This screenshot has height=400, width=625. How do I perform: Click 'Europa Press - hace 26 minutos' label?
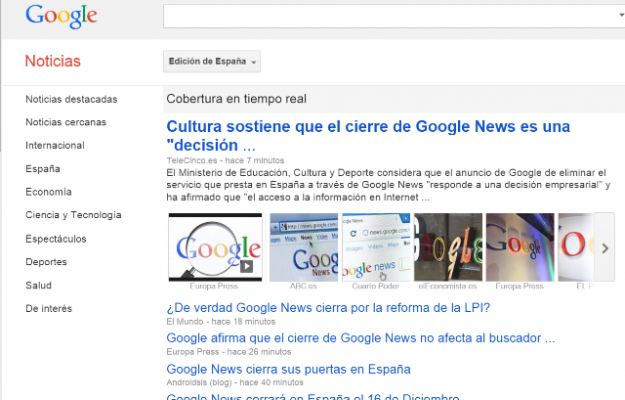coord(229,352)
